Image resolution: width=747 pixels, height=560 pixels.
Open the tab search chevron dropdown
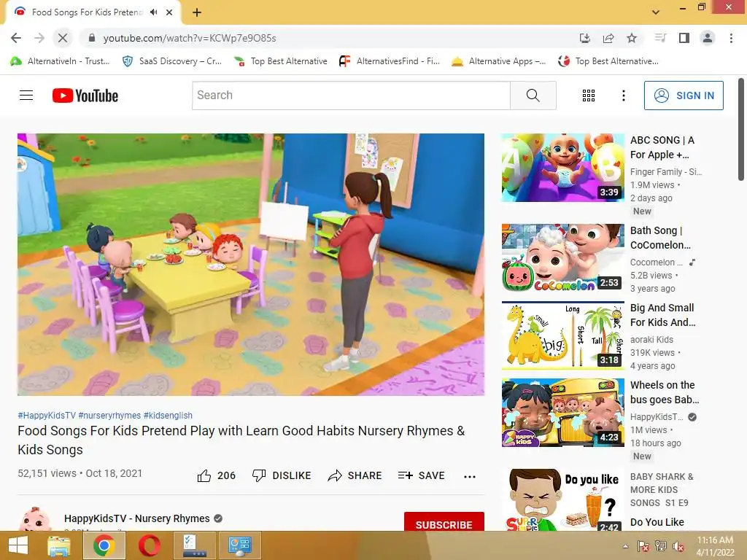point(656,12)
